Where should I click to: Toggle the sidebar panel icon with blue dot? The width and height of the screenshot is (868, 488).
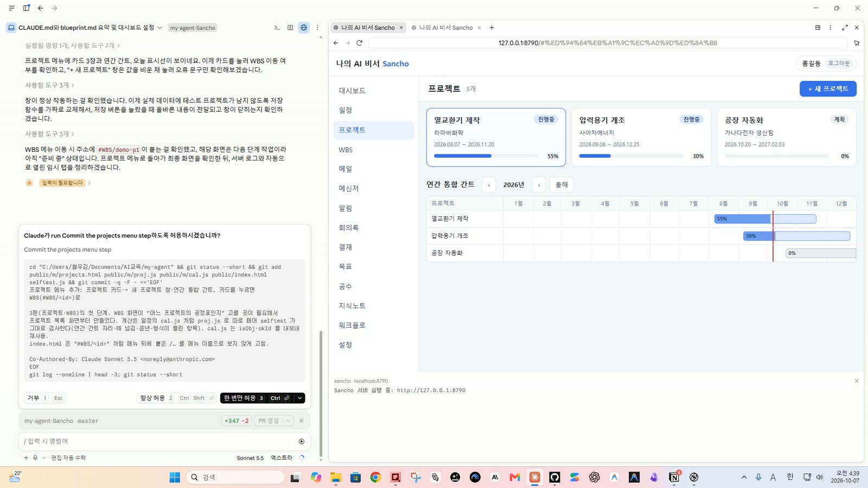26,8
